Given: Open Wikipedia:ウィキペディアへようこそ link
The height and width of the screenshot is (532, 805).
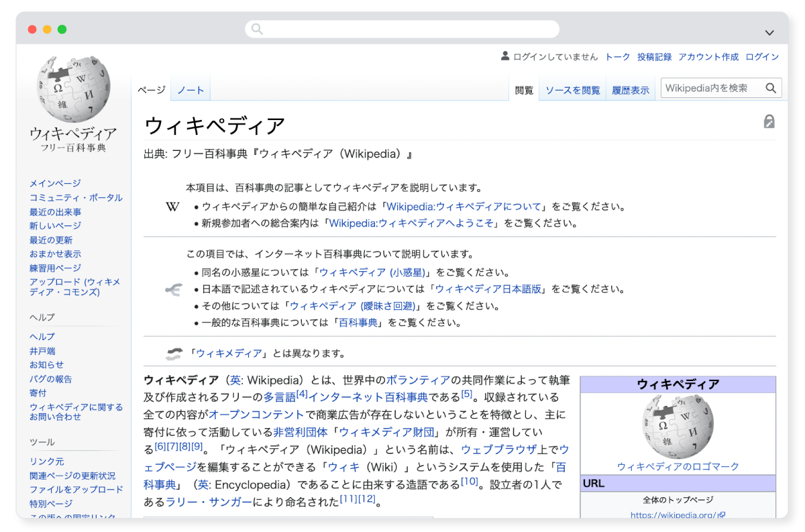Looking at the screenshot, I should click(411, 223).
